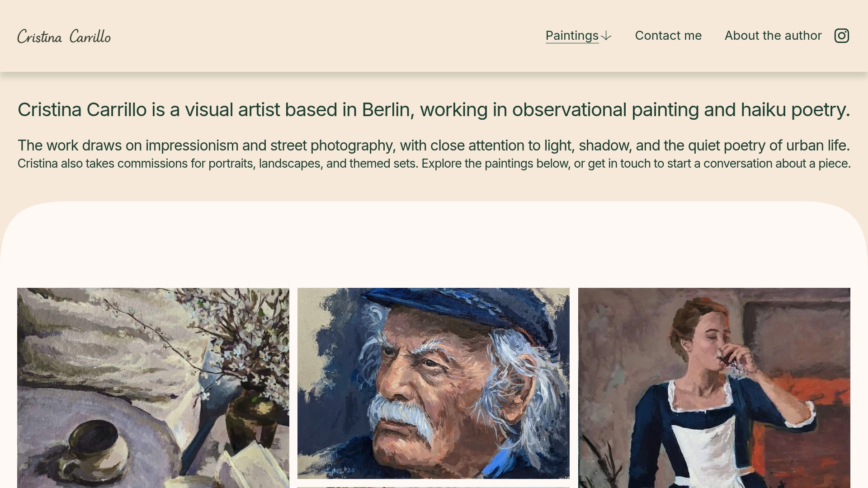Viewport: 868px width, 488px height.
Task: Click the down arrow beside Paintings
Action: 606,36
